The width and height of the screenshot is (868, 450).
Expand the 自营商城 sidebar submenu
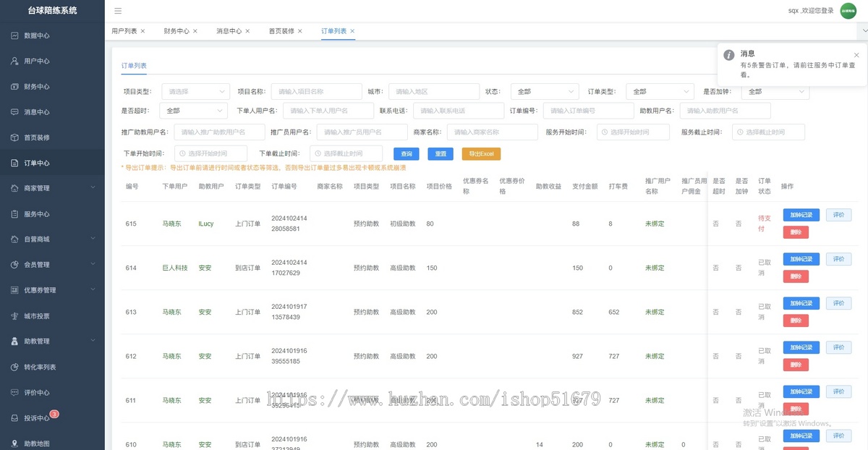[93, 239]
